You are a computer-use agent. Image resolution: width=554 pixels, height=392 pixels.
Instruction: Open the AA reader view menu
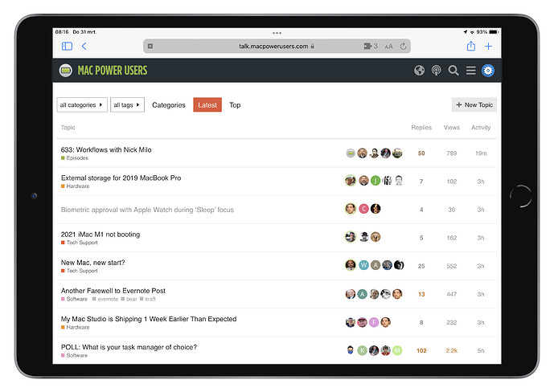(388, 47)
